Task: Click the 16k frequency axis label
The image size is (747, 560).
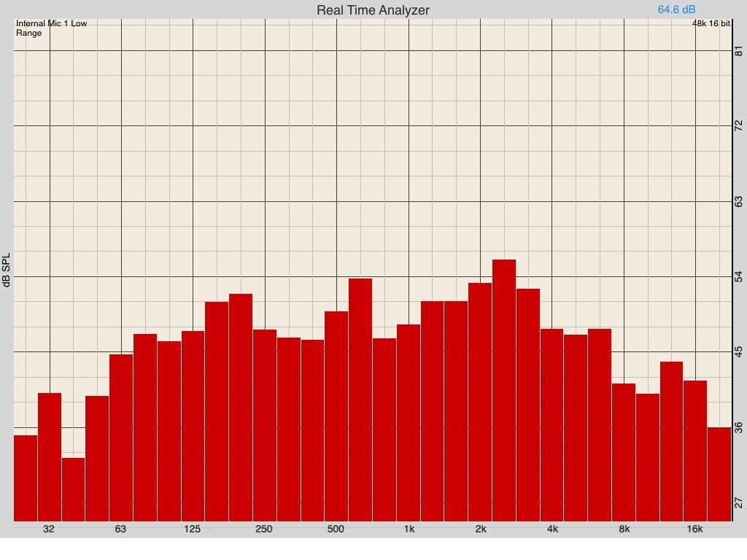Action: click(x=694, y=529)
